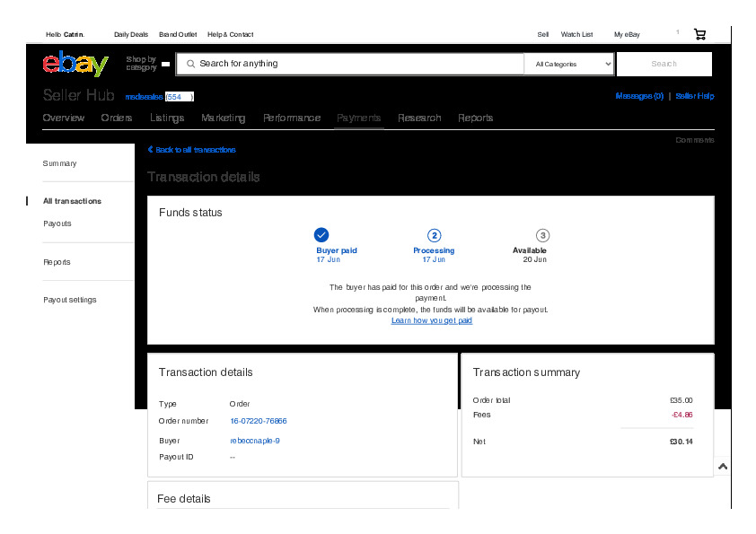The image size is (756, 534).
Task: Open order number 16-07220-76866
Action: [x=259, y=421]
